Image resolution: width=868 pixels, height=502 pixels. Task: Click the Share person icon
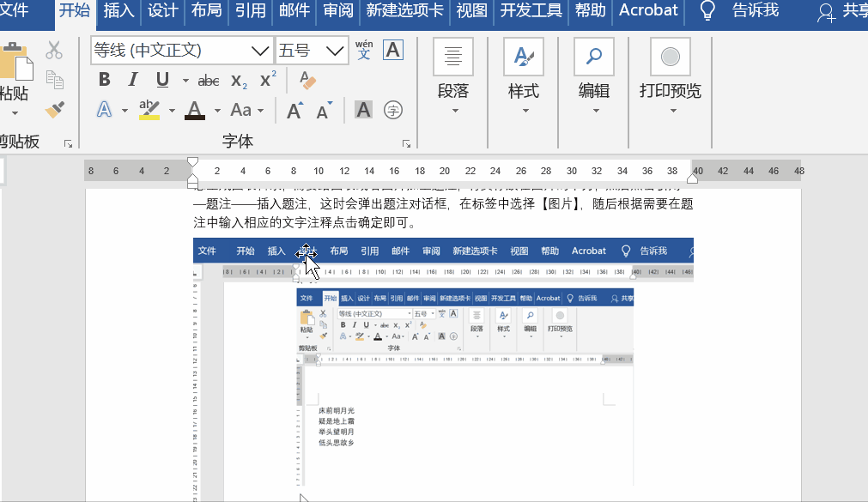(x=827, y=13)
